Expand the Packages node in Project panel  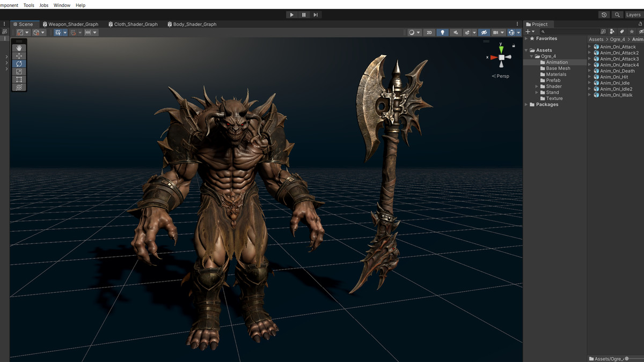click(x=526, y=104)
